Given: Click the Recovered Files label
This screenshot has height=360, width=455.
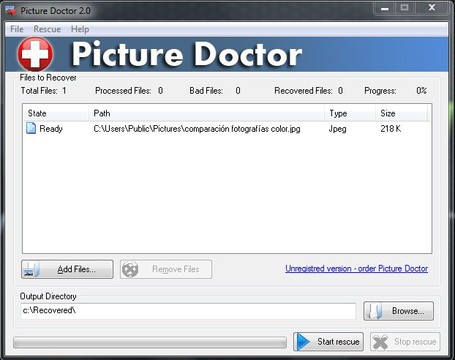Looking at the screenshot, I should (303, 91).
